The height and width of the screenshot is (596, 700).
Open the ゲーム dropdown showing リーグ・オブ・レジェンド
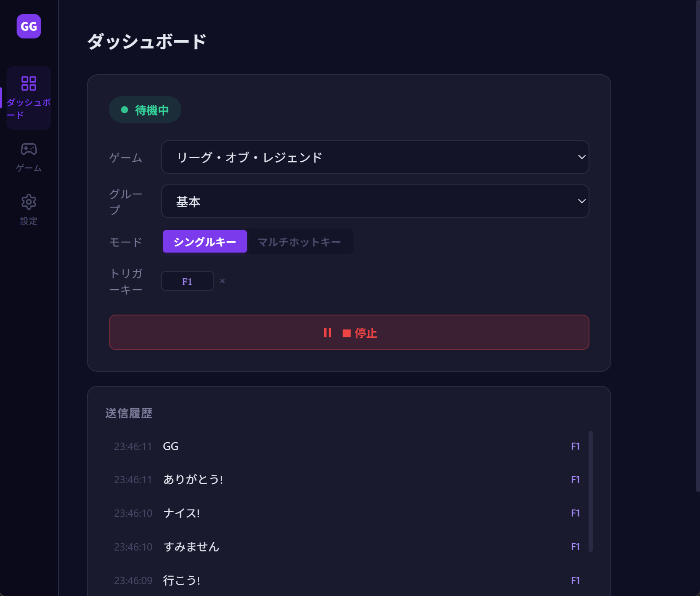(375, 157)
